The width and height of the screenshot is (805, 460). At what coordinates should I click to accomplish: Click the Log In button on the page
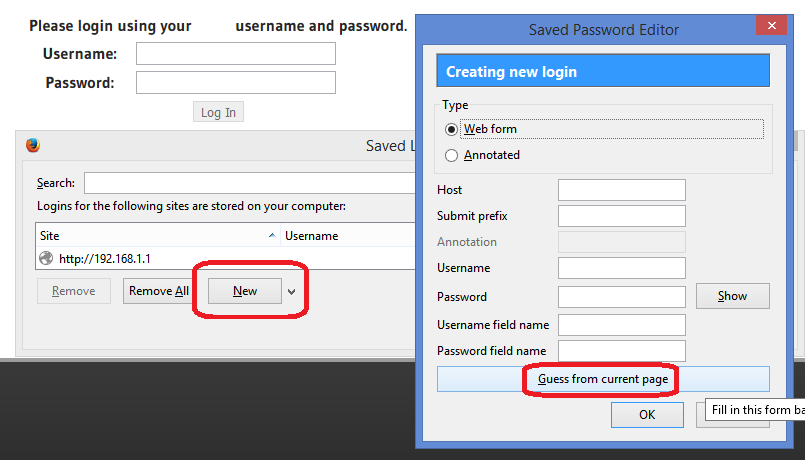218,112
